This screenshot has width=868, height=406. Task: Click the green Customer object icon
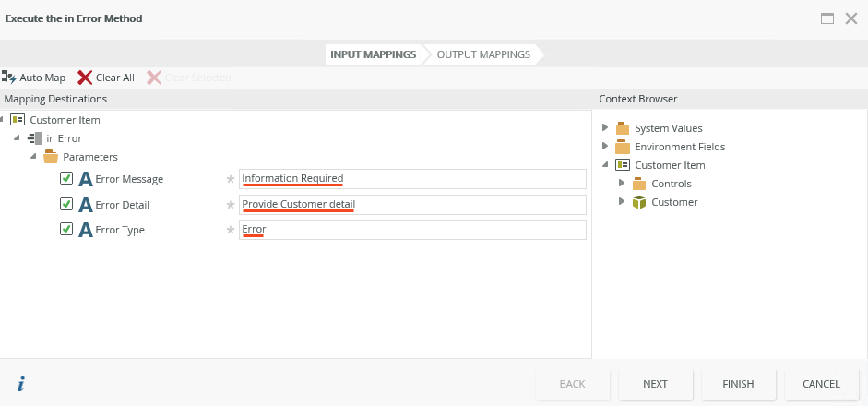639,202
